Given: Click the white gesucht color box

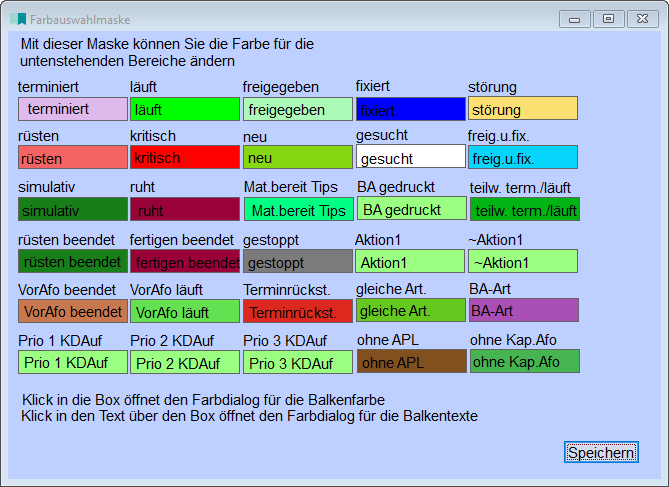Looking at the screenshot, I should point(411,156).
